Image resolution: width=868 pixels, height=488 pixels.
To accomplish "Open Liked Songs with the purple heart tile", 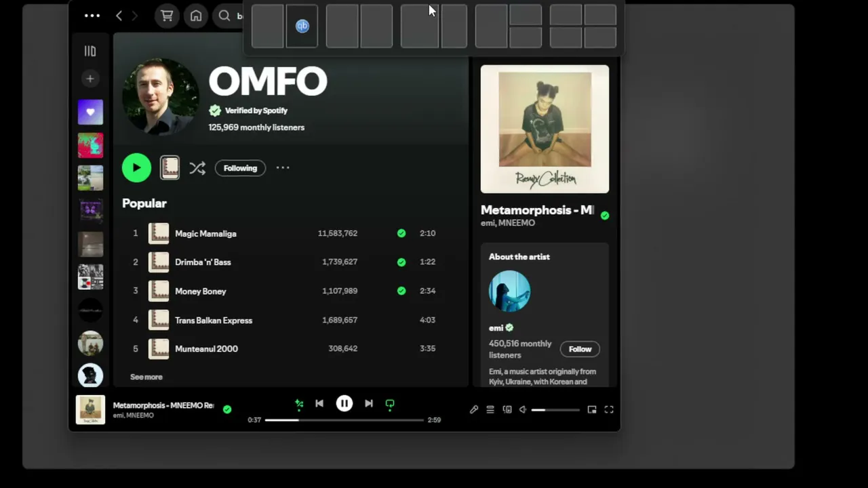I will pos(90,112).
